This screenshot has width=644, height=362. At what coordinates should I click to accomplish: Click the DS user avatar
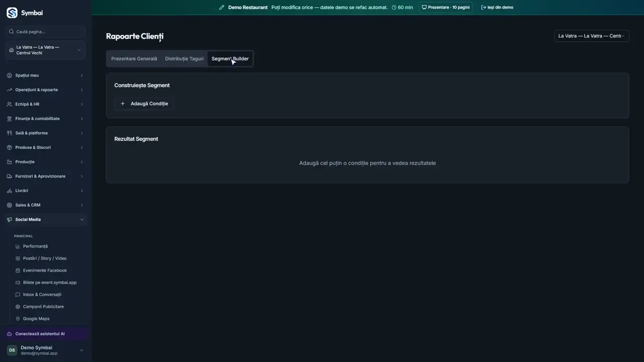tap(12, 350)
